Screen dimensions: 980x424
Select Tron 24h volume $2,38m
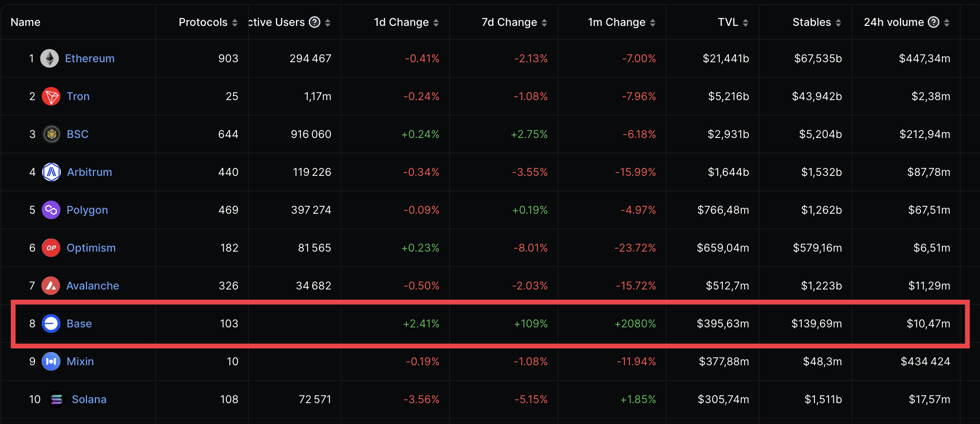tap(931, 96)
